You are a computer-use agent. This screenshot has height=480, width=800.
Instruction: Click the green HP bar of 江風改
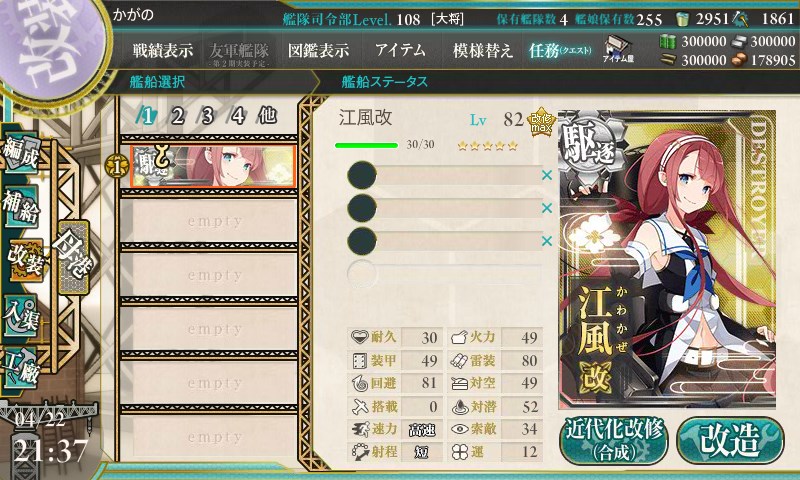click(366, 145)
